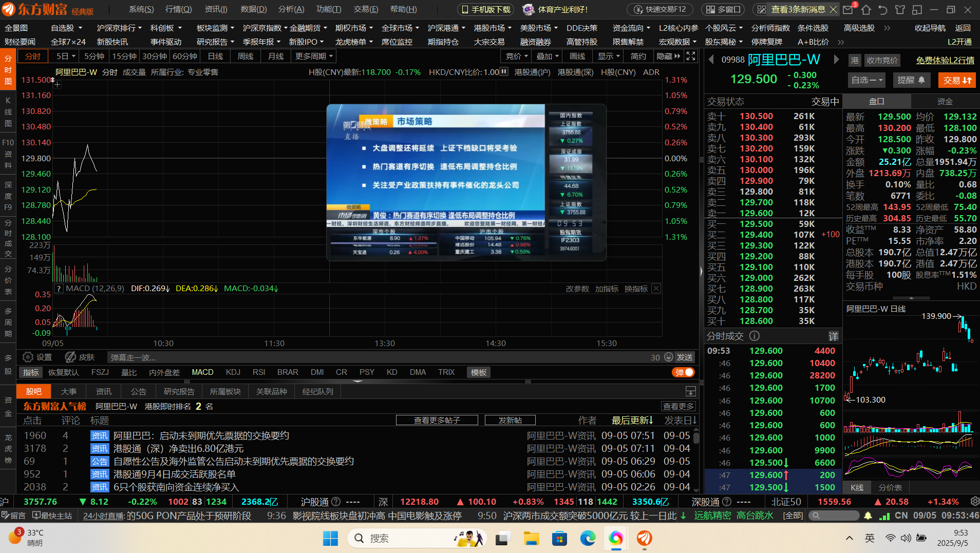Click the MACD help question mark

click(59, 289)
